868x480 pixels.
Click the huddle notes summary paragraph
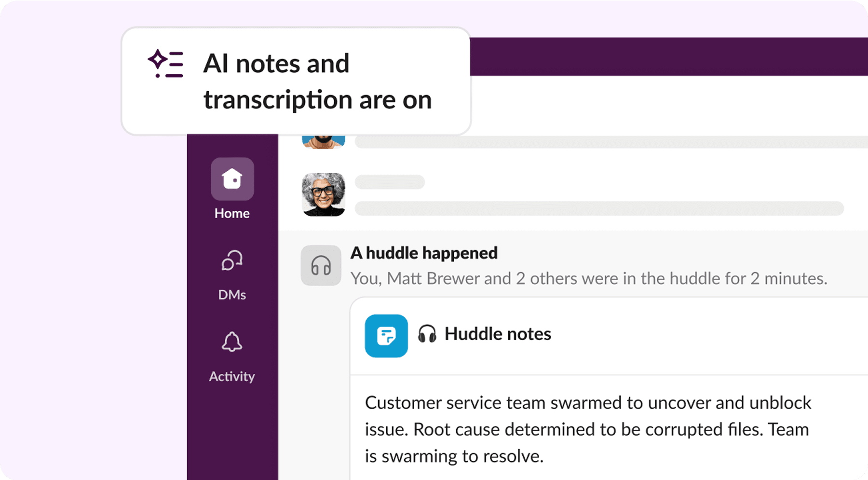click(x=587, y=429)
